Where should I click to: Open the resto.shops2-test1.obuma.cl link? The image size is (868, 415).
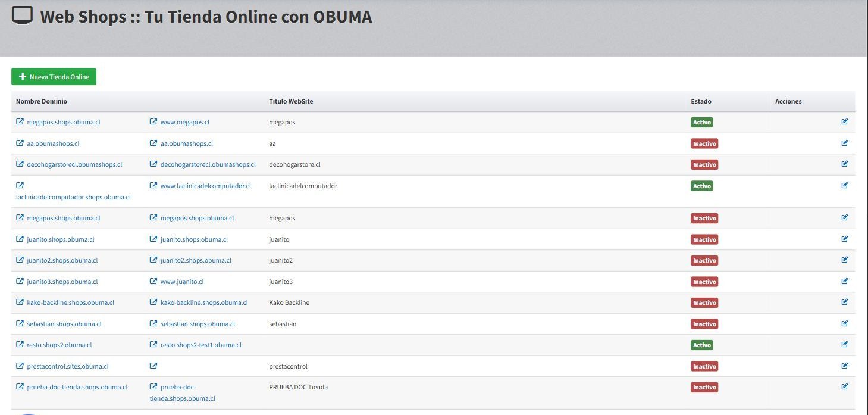(x=201, y=345)
